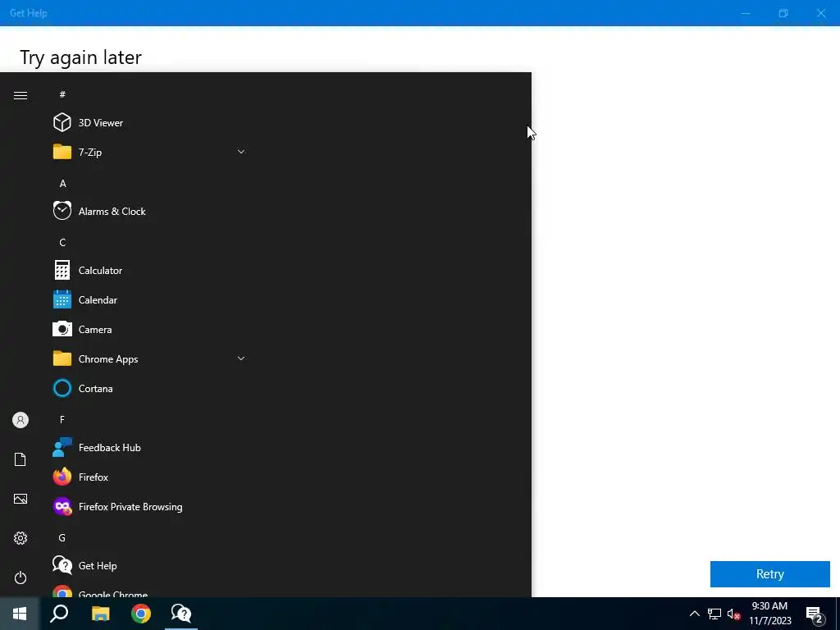
Task: Open Documents from Start sidebar
Action: [21, 459]
